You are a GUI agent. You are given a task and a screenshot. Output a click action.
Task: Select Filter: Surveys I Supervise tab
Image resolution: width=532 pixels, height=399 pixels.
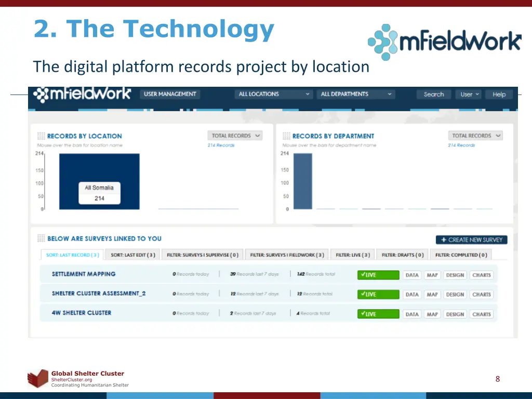click(203, 255)
